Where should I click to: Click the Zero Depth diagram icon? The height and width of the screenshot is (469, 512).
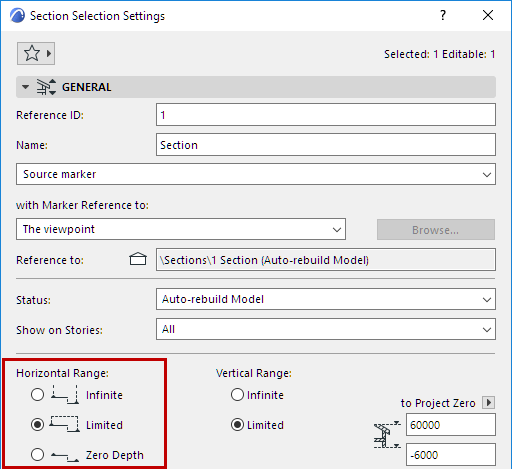point(65,456)
